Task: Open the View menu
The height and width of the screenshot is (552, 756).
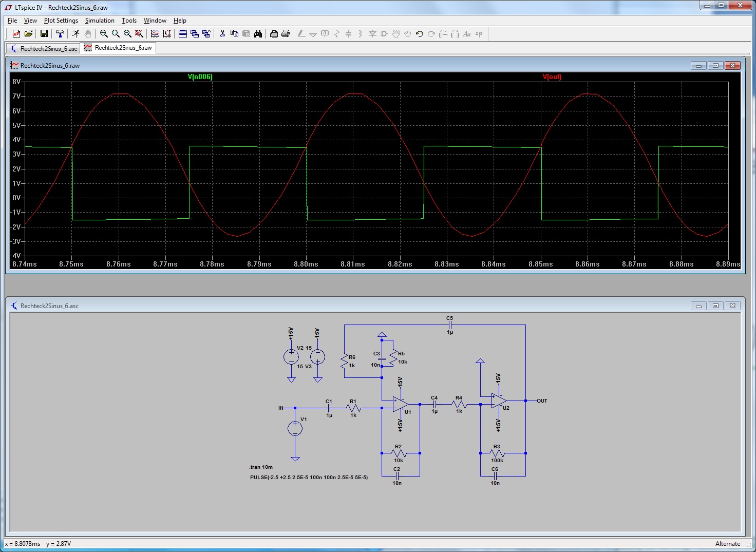Action: [30, 21]
